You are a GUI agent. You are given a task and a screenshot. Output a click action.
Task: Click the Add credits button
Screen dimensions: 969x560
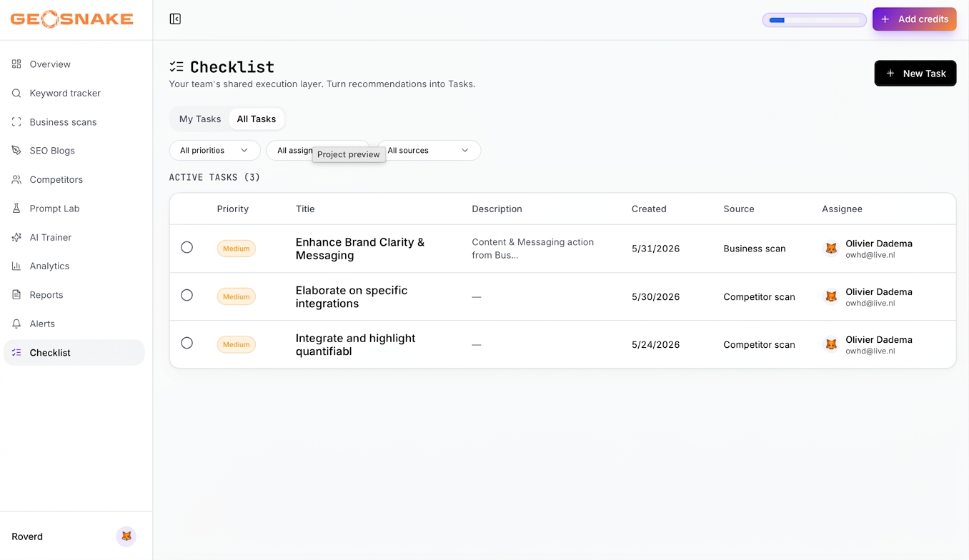click(915, 19)
